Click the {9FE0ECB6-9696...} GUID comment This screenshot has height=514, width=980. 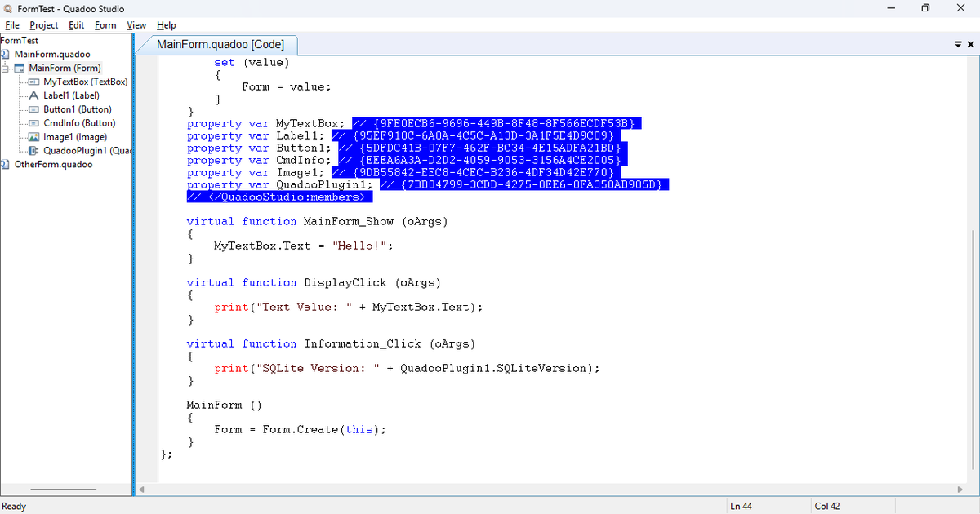point(497,123)
